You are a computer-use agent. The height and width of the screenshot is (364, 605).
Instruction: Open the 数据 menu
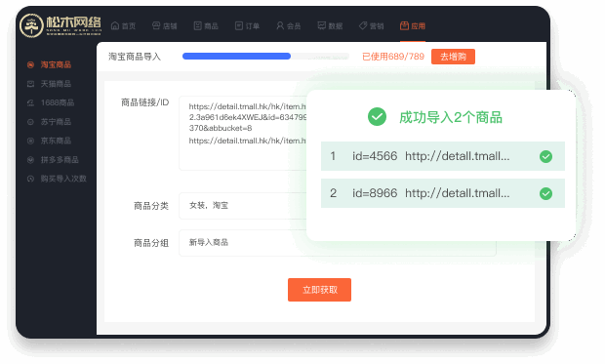(x=330, y=26)
